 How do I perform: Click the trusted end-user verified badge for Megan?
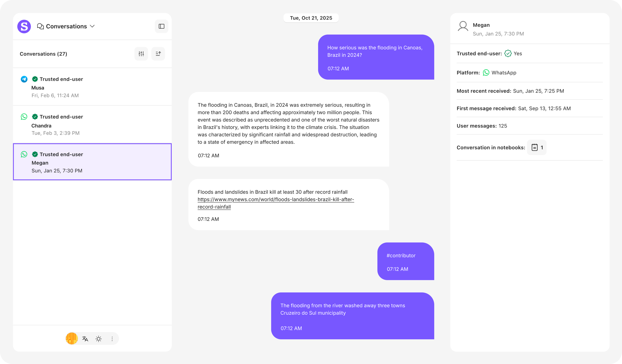coord(35,154)
